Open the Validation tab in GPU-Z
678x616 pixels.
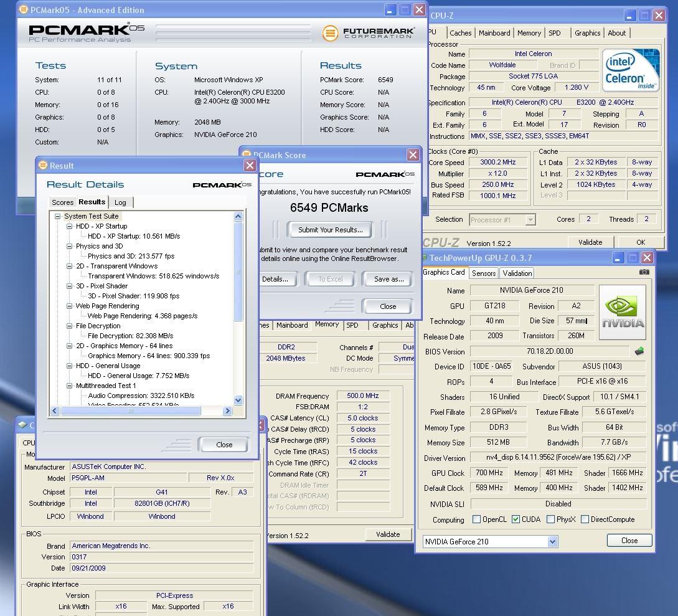click(x=517, y=273)
